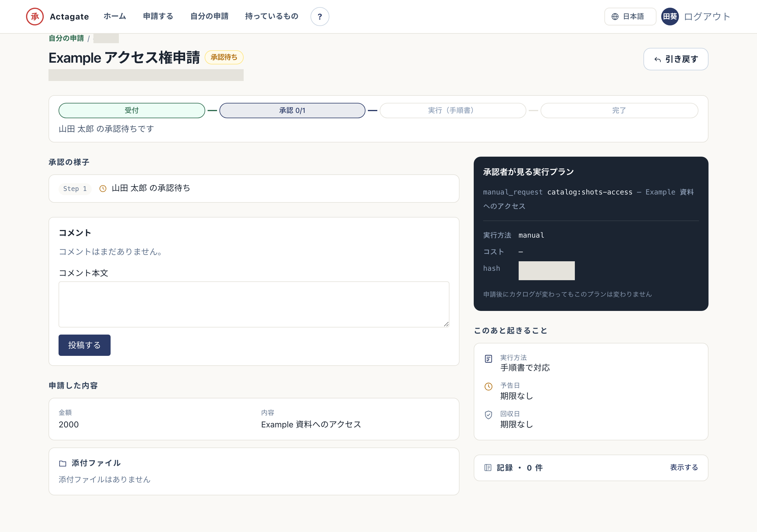The image size is (757, 532).
Task: Open 持っているもの in the navigation
Action: click(271, 16)
